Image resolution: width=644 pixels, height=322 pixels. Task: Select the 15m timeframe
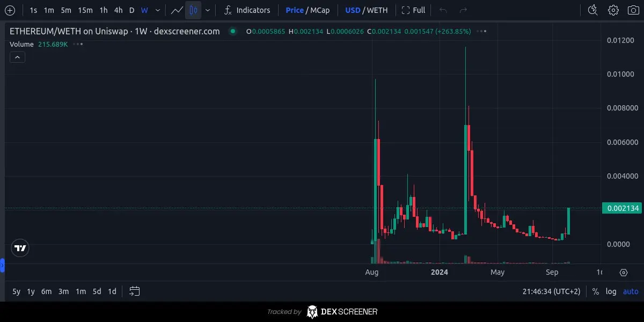click(85, 10)
